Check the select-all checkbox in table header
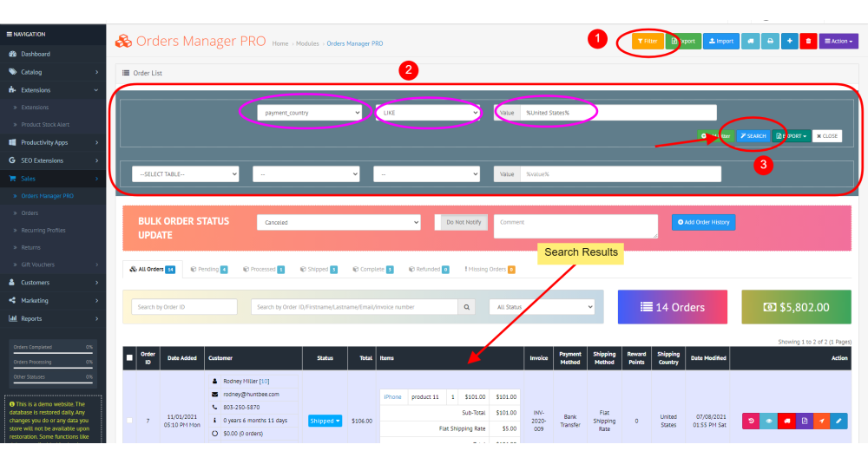868x464 pixels. coord(129,358)
